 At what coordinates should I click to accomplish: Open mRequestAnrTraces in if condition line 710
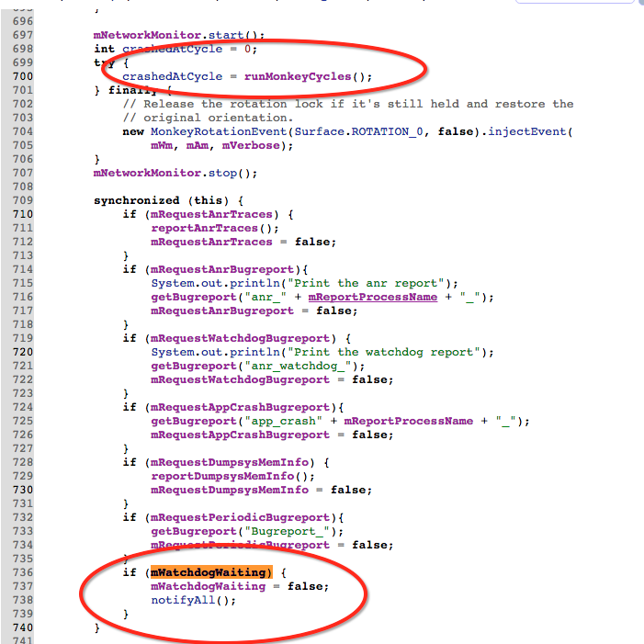[211, 214]
